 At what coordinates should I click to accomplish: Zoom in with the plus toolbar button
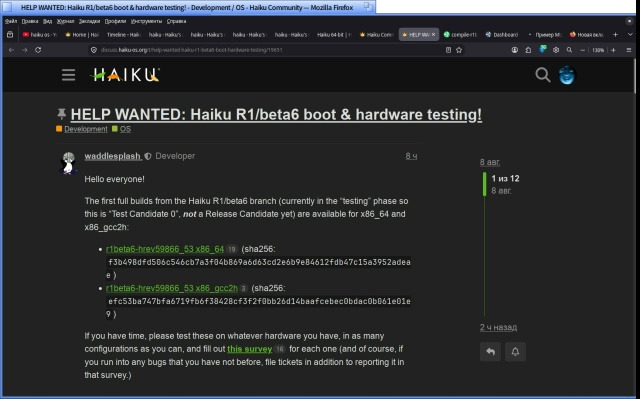click(613, 50)
